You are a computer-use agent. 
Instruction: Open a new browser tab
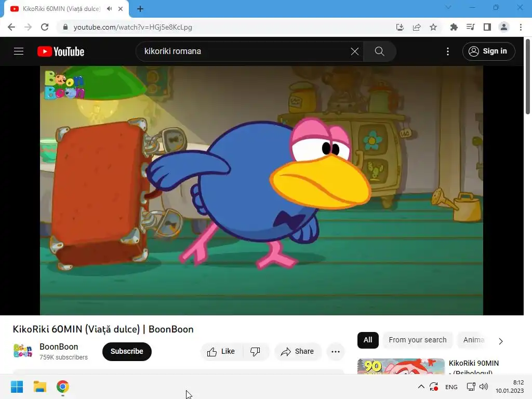140,9
